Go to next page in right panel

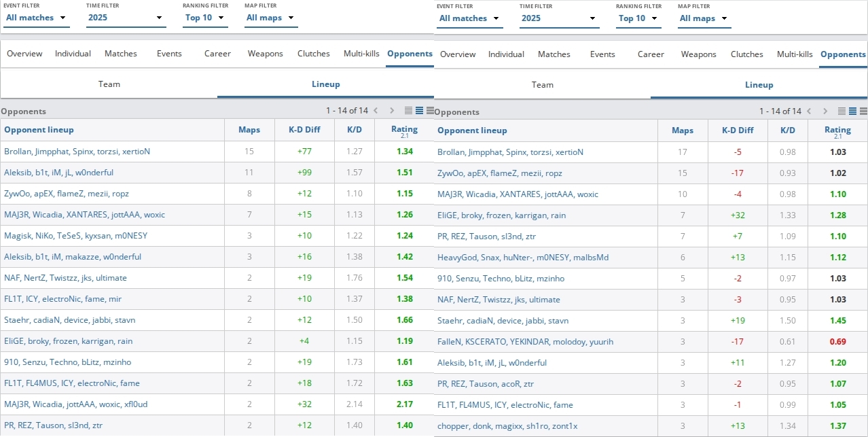[x=825, y=111]
